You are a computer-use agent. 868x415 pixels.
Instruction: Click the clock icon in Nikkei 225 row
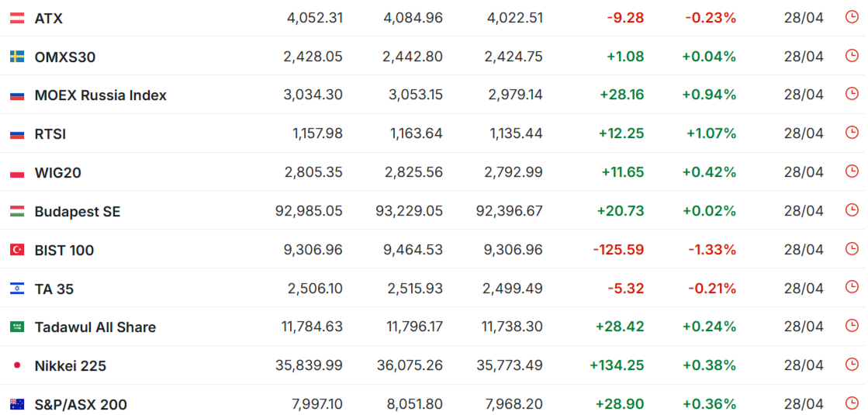click(852, 365)
